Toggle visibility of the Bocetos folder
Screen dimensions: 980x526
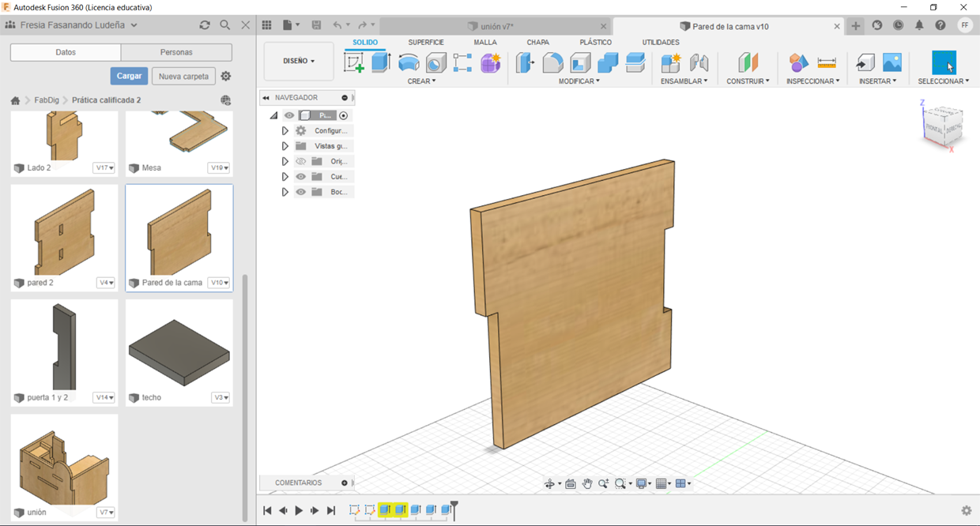[300, 192]
